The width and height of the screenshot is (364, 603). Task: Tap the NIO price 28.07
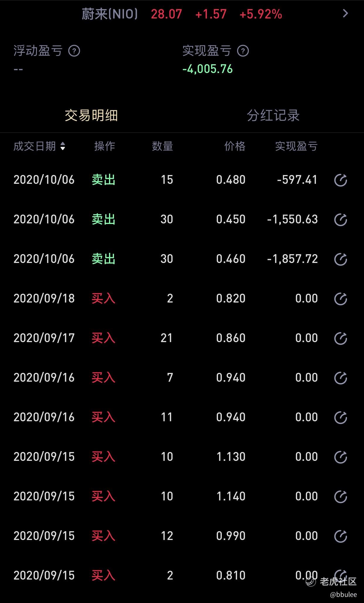166,14
